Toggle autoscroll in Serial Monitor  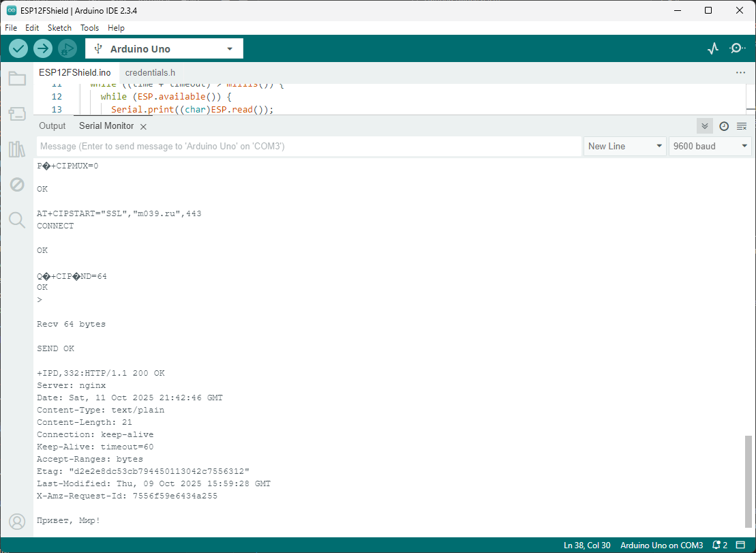coord(705,126)
